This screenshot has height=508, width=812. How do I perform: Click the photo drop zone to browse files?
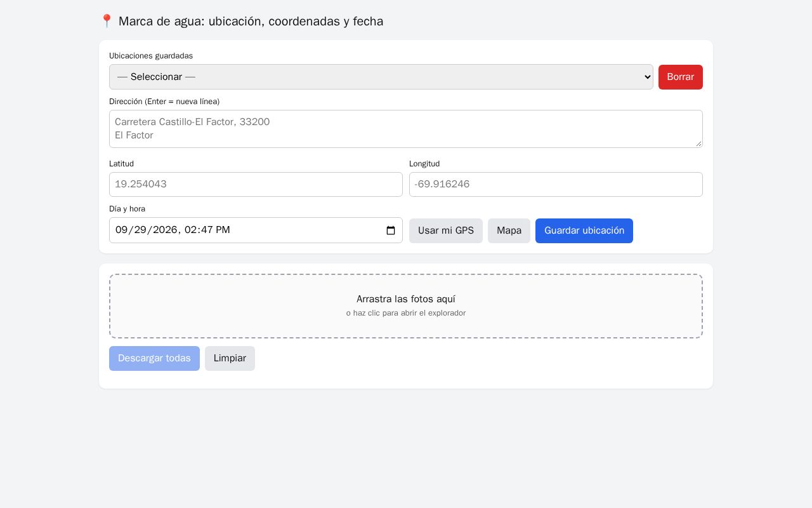[x=406, y=306]
